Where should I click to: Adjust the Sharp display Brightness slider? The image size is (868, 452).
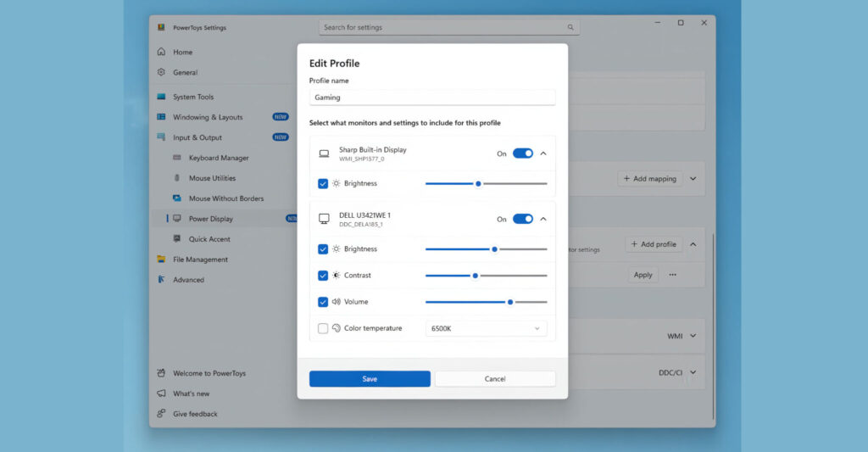[486, 183]
